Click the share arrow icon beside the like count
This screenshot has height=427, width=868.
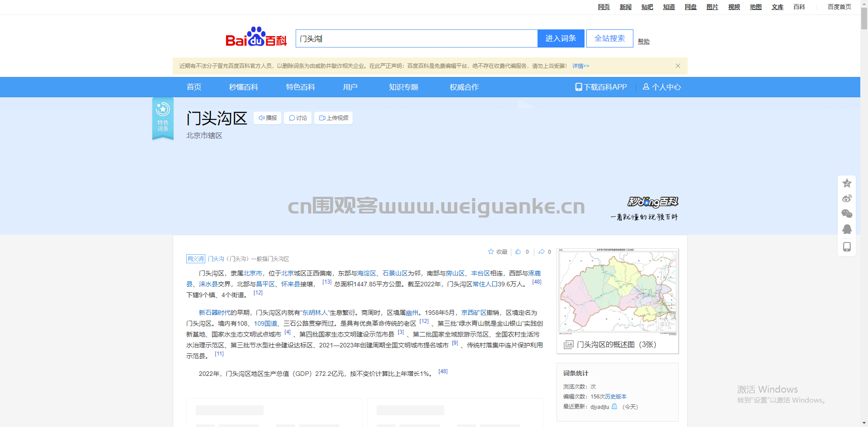[542, 252]
